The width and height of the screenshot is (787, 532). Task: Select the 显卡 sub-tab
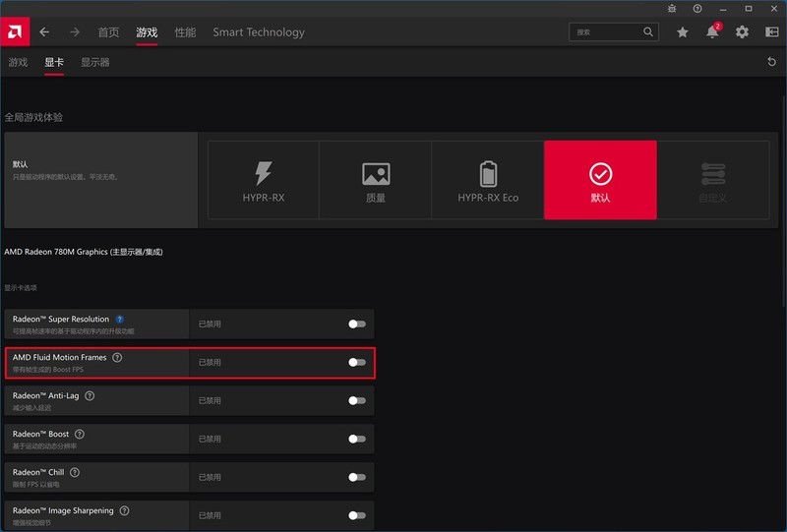(x=54, y=62)
